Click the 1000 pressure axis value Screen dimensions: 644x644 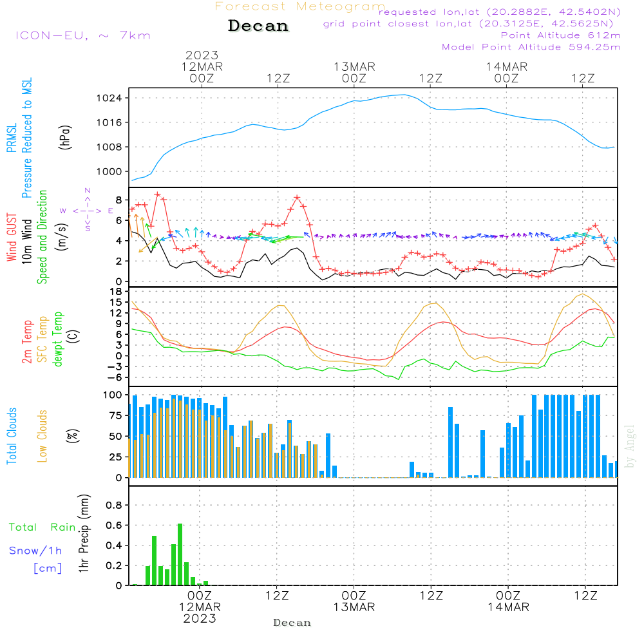point(109,172)
